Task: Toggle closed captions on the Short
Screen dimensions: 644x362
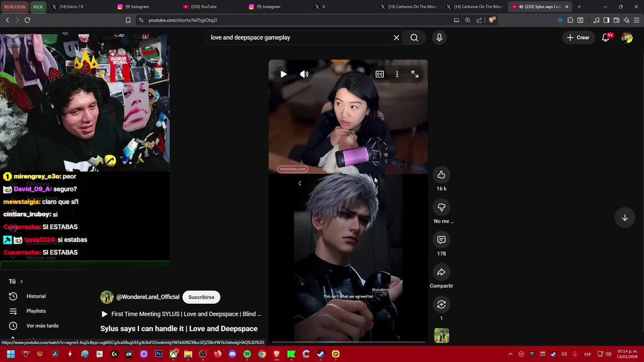Action: 380,74
